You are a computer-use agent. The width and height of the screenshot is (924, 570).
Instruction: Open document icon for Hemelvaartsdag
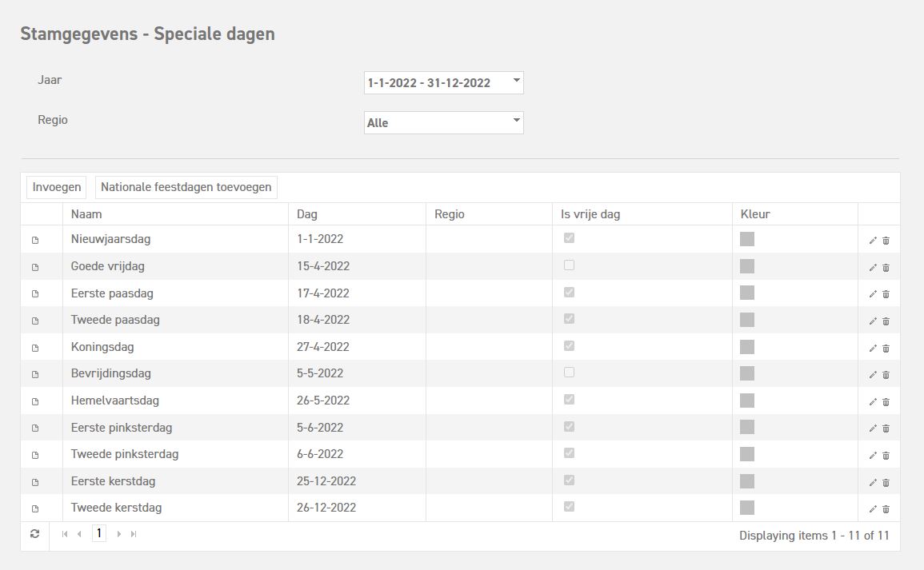(35, 401)
